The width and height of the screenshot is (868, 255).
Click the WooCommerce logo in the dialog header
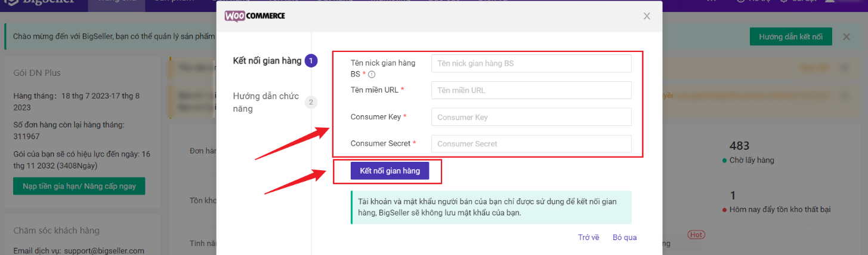(x=255, y=16)
